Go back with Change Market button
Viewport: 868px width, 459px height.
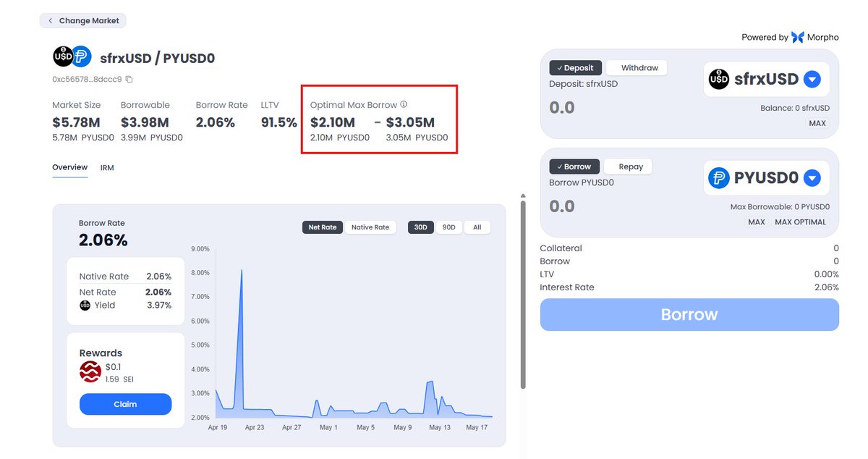pyautogui.click(x=83, y=20)
